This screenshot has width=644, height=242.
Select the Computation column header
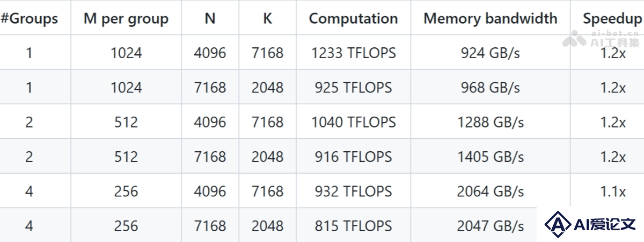(354, 18)
